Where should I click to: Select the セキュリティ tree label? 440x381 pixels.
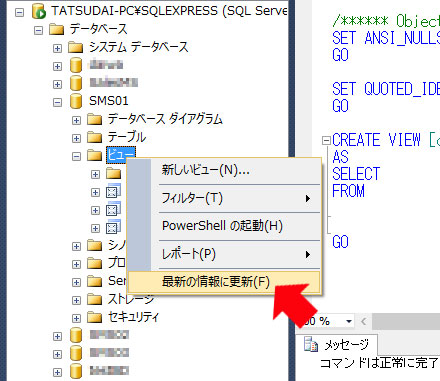133,317
